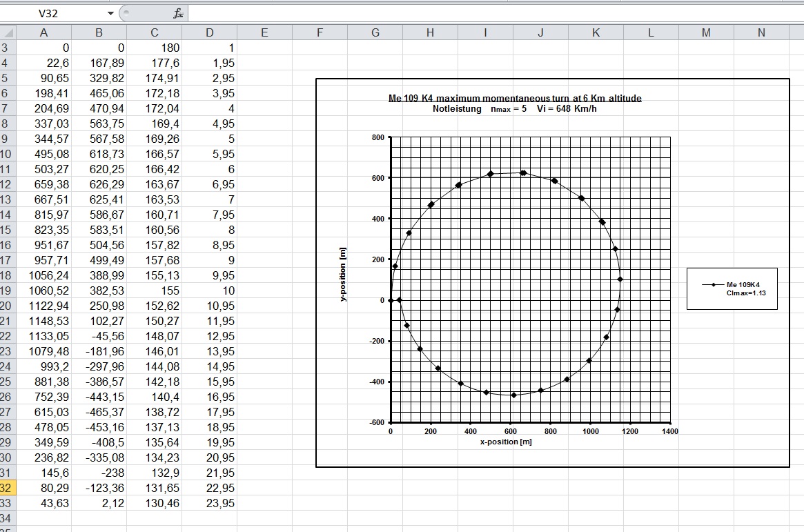Click cell containing -123,36
This screenshot has height=532, width=804.
point(99,488)
